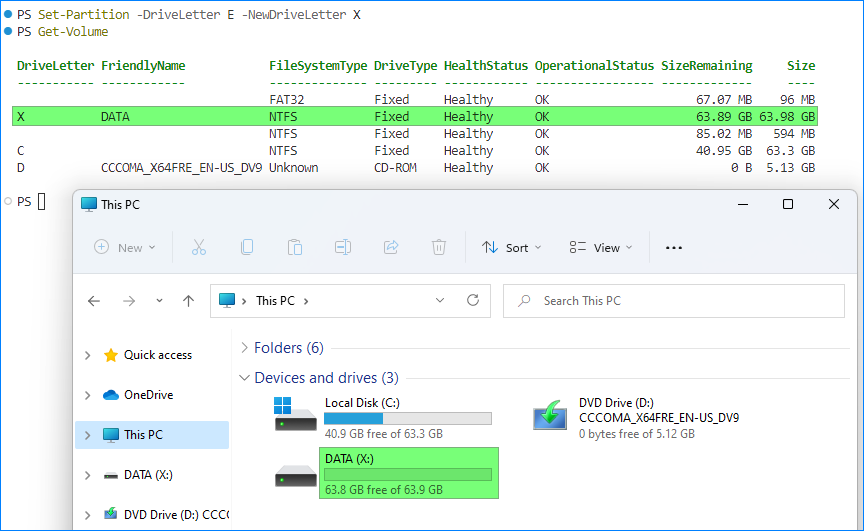Click the Back navigation arrow

[94, 300]
